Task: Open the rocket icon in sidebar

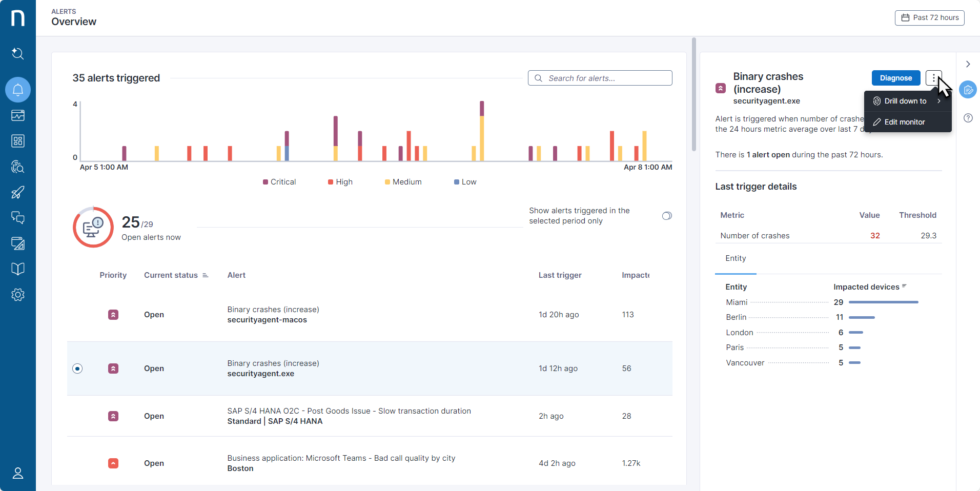Action: point(18,192)
